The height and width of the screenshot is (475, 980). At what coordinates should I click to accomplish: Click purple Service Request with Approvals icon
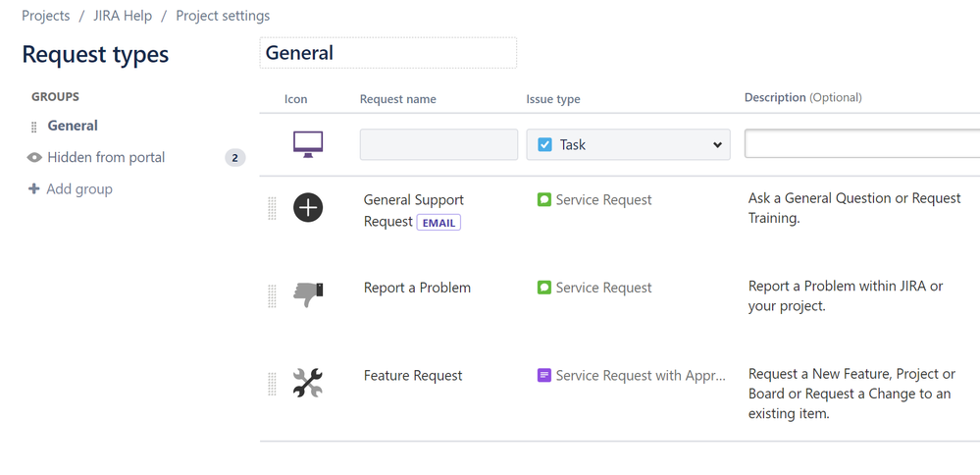click(x=544, y=375)
